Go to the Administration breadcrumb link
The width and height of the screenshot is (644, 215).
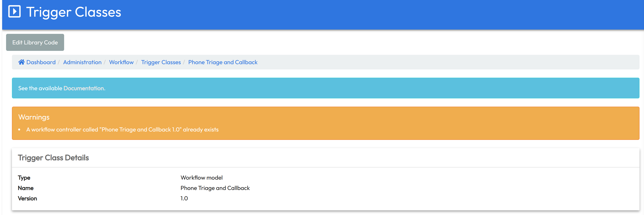coord(82,62)
